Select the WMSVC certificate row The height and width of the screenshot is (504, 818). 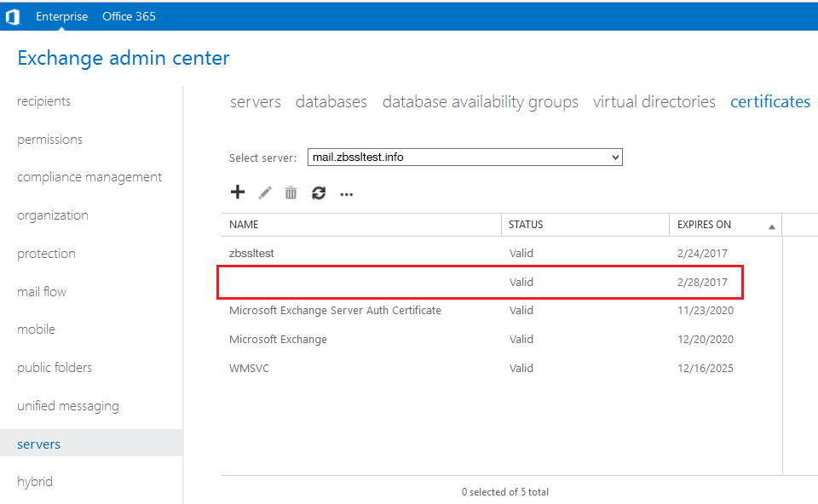[249, 369]
